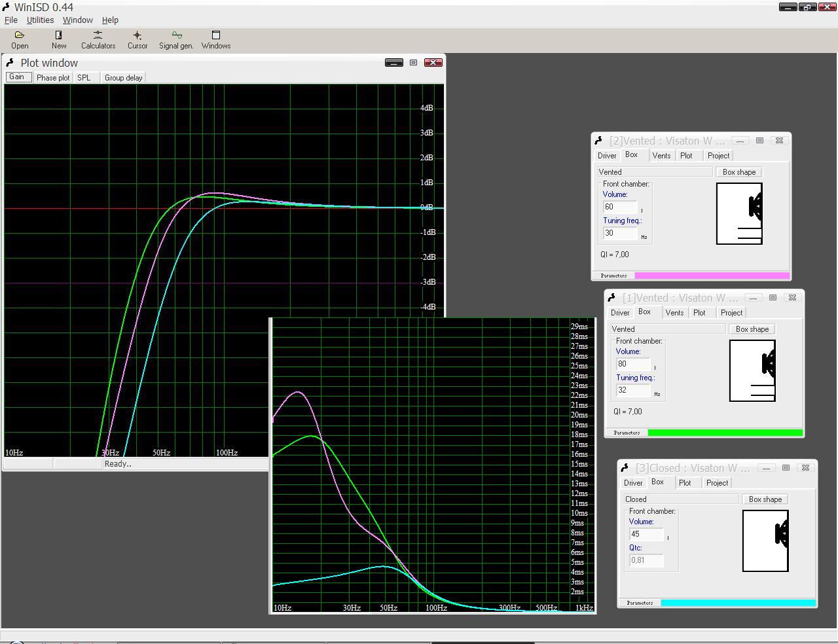Select the SPL plot tab

click(x=84, y=78)
